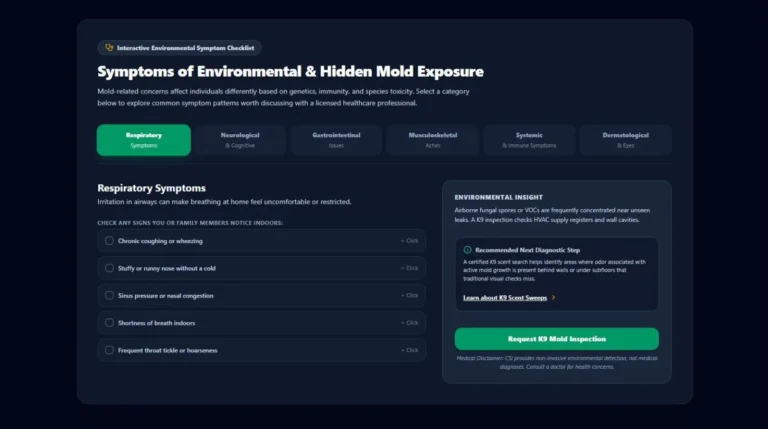Check Shortness of breath indoors
Screen dimensions: 768x429
point(109,323)
